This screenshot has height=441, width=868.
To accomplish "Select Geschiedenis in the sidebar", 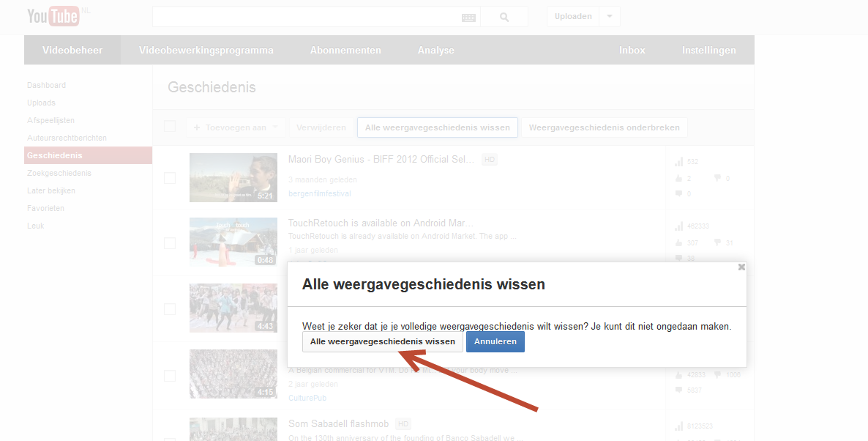I will pos(88,155).
